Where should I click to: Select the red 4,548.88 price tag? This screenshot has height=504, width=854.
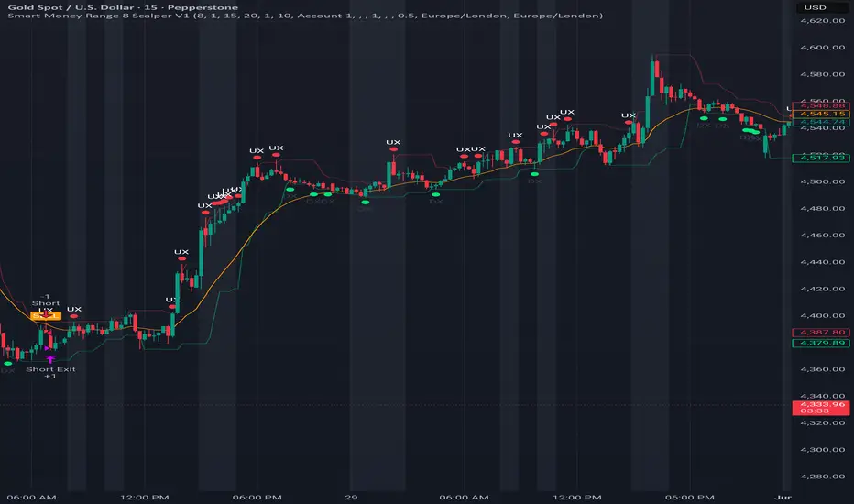pyautogui.click(x=820, y=105)
